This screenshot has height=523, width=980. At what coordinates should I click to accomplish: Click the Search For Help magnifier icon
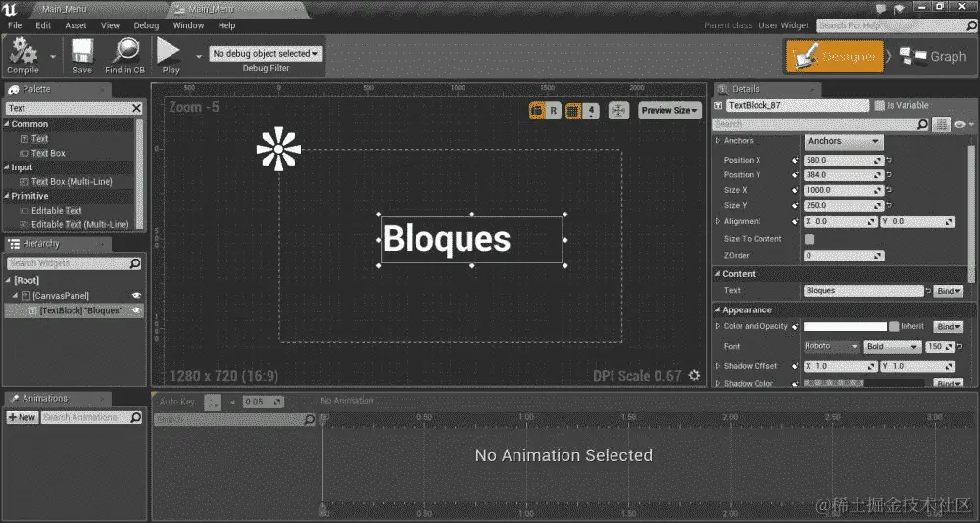click(x=972, y=25)
